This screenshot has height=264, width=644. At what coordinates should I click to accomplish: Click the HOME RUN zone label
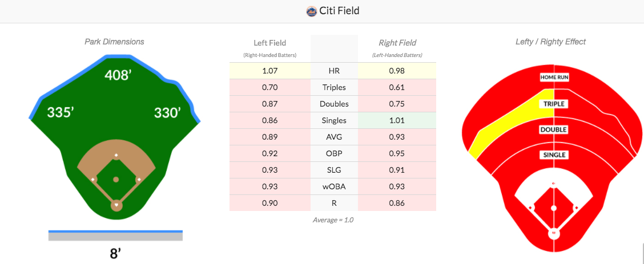(554, 77)
